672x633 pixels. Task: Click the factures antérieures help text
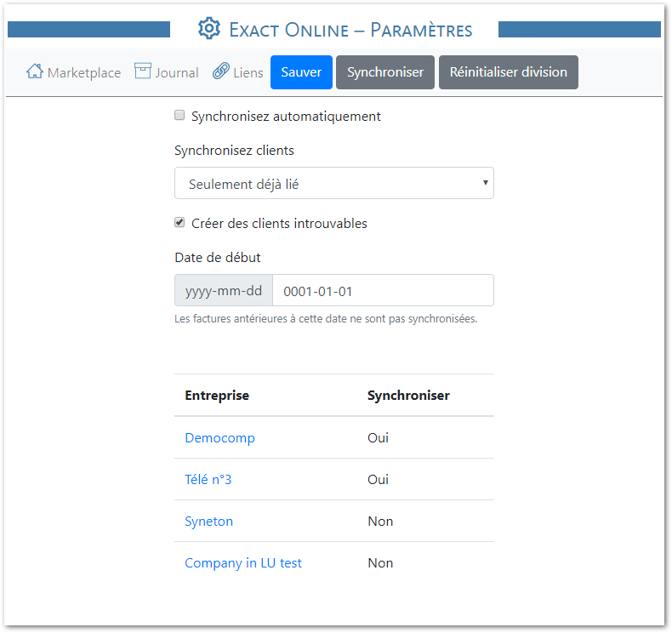pyautogui.click(x=326, y=319)
